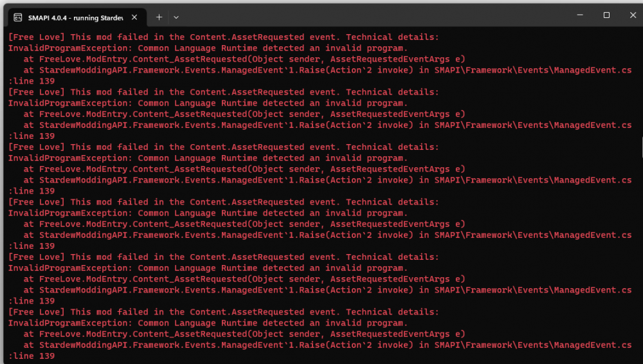Screen dimensions: 643x364
Task: Click the terminal icon in the SMAPI tab
Action: pyautogui.click(x=19, y=17)
